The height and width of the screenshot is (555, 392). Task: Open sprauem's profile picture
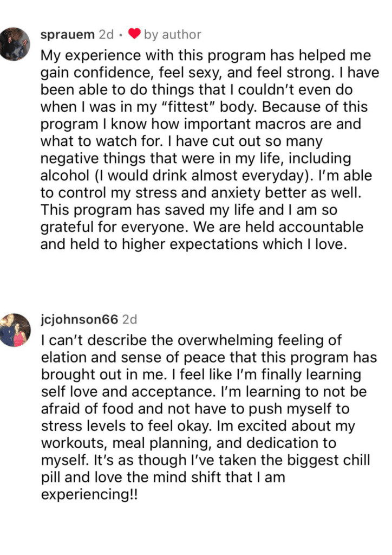pos(15,44)
